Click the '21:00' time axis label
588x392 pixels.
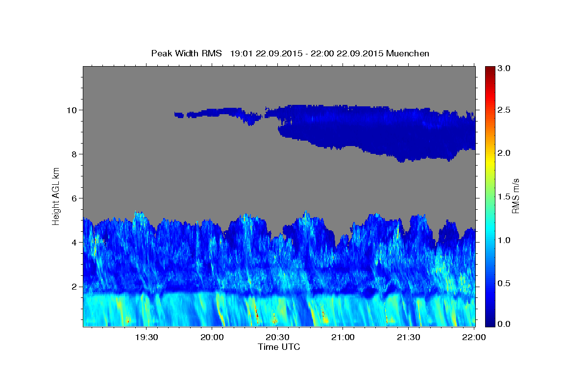[343, 337]
